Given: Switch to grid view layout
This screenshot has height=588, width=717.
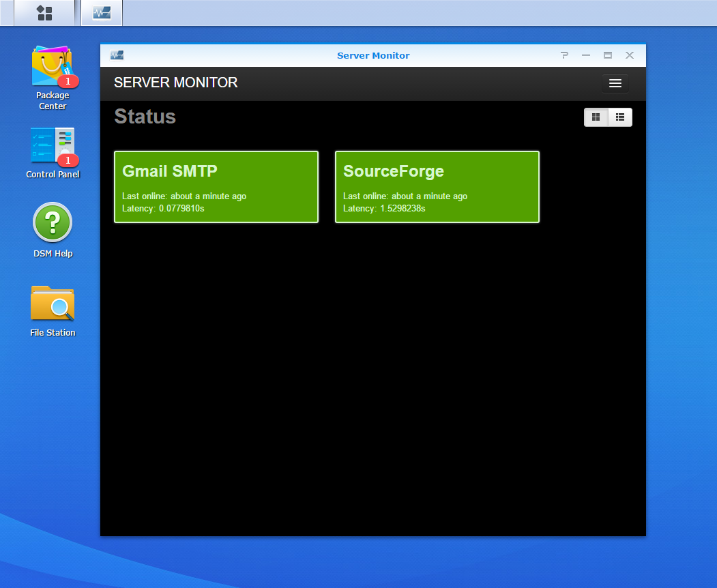Looking at the screenshot, I should click(x=596, y=117).
